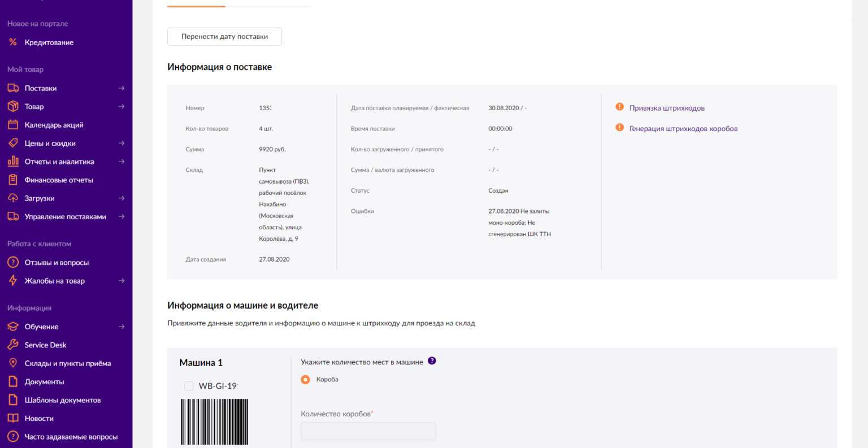Click the errors text 27.08.2020 Не залиты
868x448 pixels.
coord(519,211)
